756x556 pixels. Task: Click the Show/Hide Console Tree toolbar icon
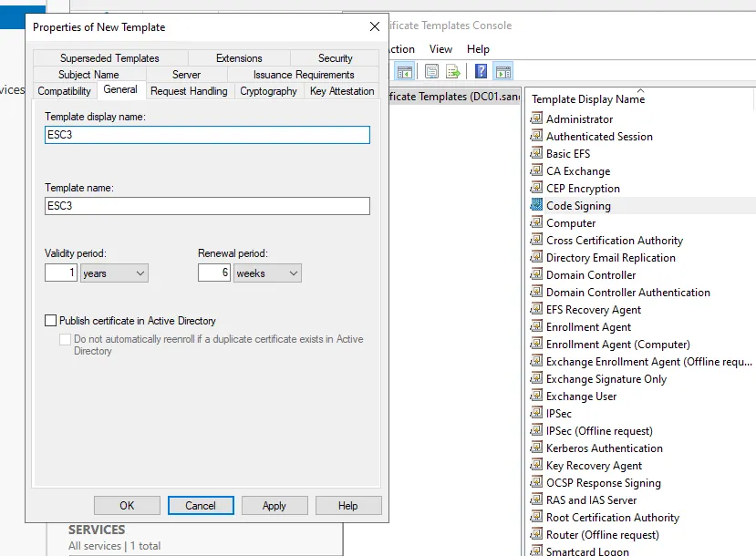406,71
